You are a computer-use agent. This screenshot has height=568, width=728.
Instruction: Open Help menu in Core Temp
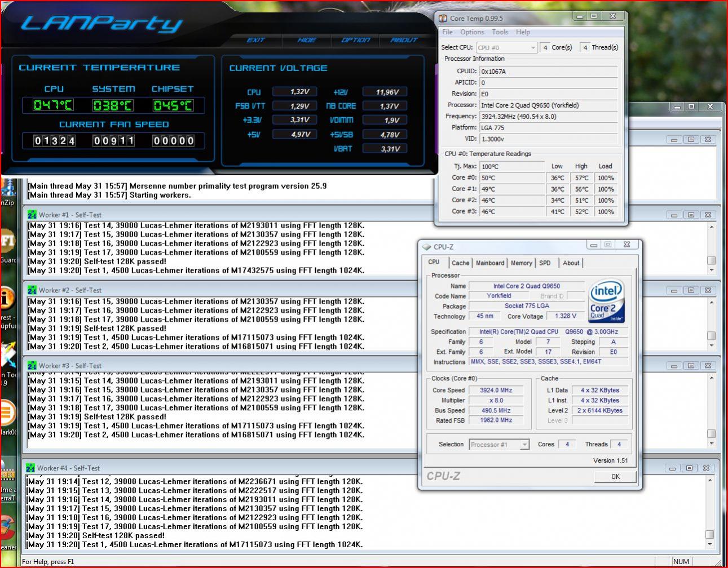point(523,32)
